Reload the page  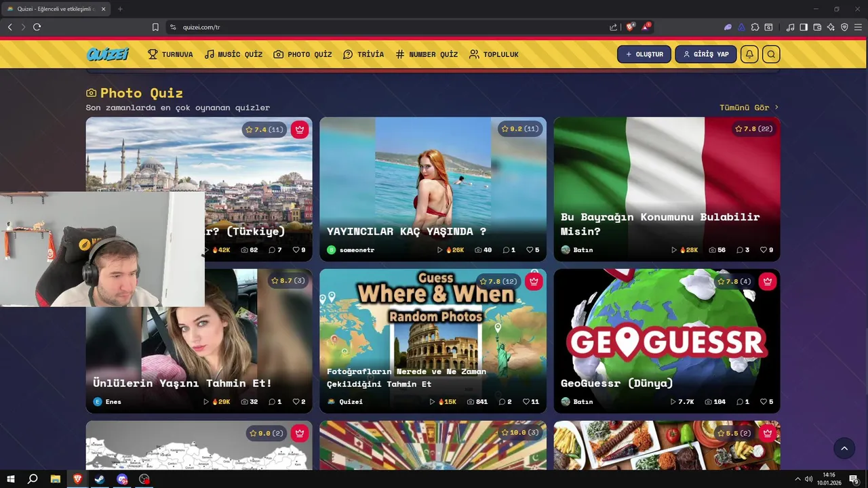click(x=37, y=27)
